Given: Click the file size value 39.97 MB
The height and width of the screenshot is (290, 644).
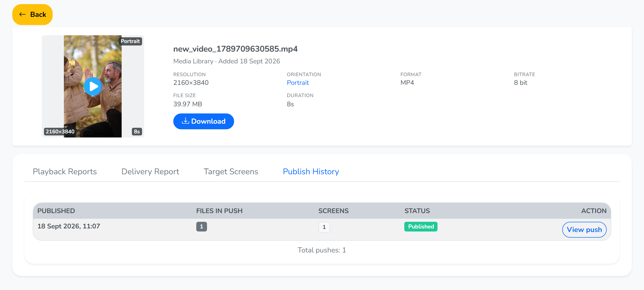Looking at the screenshot, I should point(188,104).
